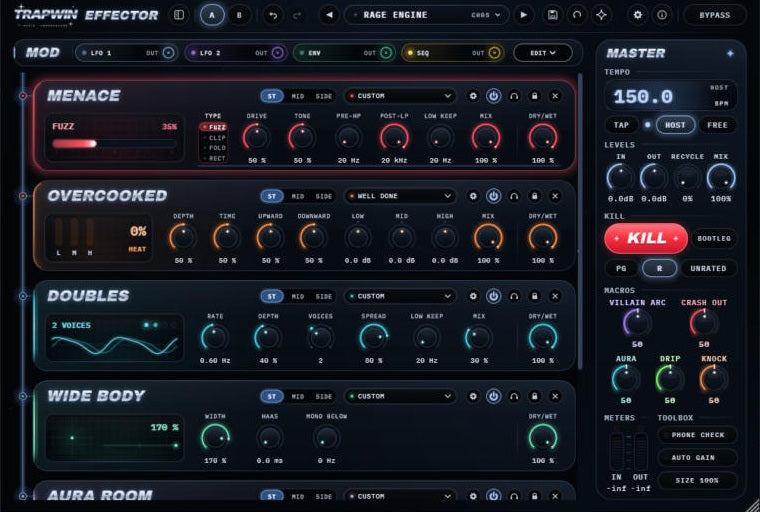Open MENACE CUSTOM preset dropdown
Image resolution: width=760 pixels, height=512 pixels.
pyautogui.click(x=401, y=96)
